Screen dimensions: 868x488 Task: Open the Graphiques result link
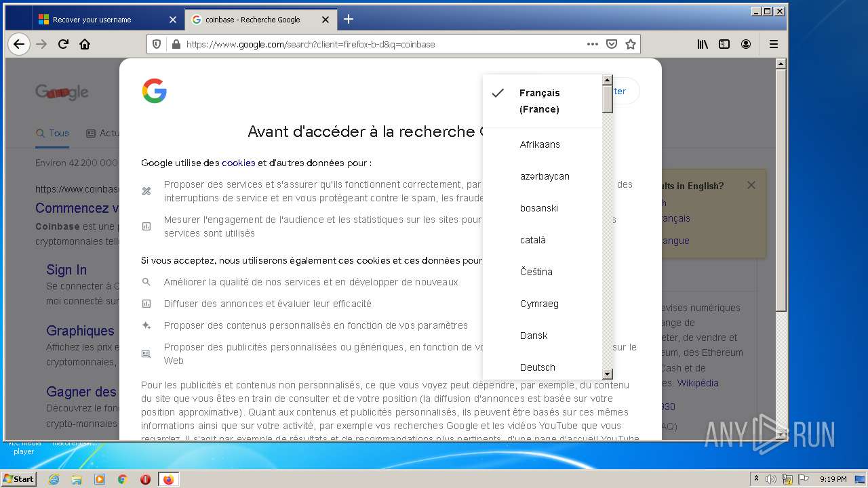point(80,331)
